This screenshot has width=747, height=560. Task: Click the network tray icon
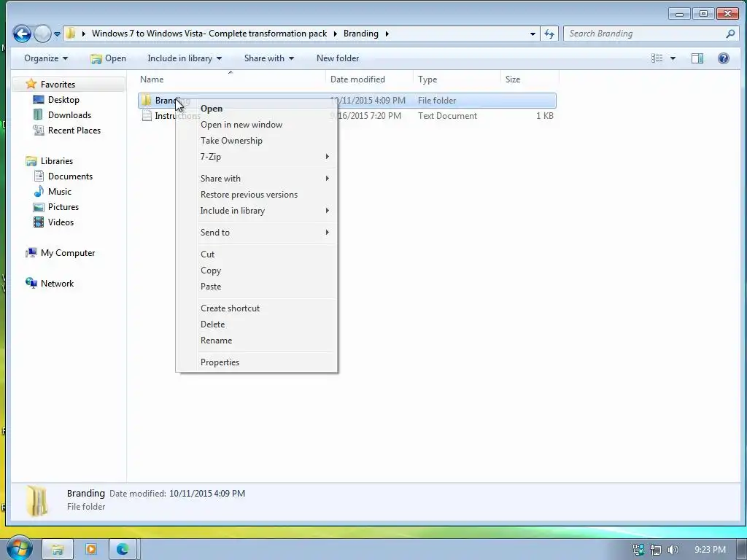(656, 550)
